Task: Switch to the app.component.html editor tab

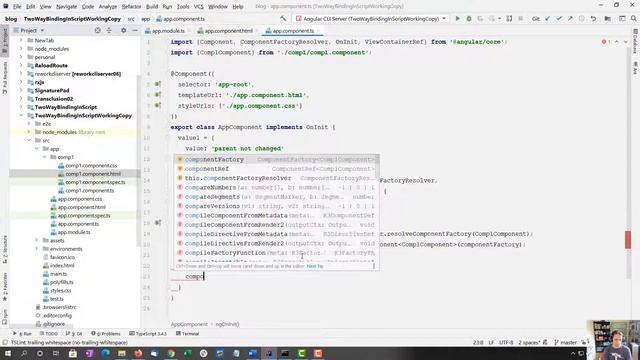Action: click(229, 31)
